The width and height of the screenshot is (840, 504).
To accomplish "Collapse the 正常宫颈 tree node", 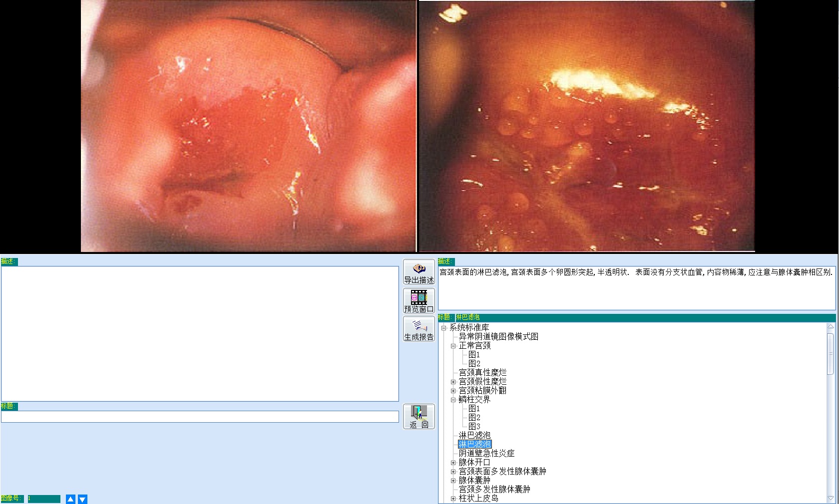I will click(453, 346).
